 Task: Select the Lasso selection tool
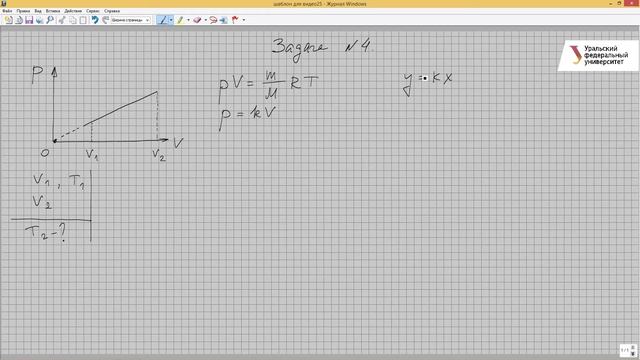click(213, 20)
